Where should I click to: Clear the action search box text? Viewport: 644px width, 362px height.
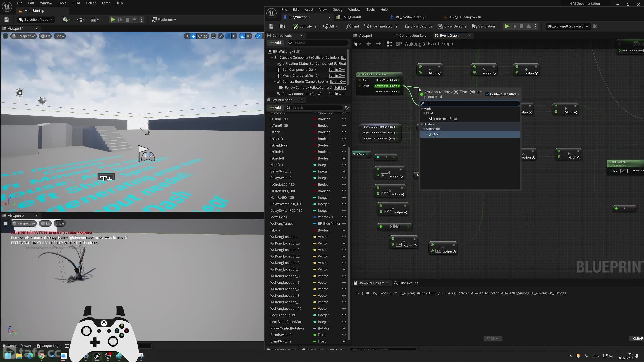coord(423,103)
